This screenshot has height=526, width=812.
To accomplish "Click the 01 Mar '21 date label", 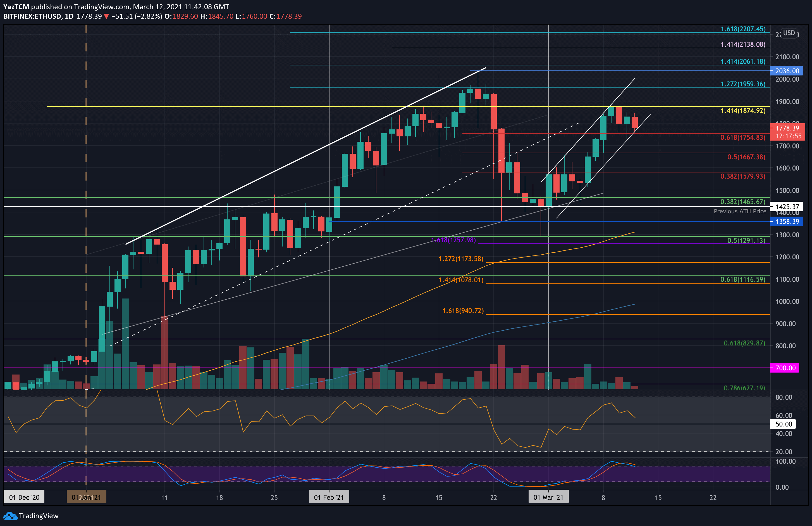I will (548, 497).
